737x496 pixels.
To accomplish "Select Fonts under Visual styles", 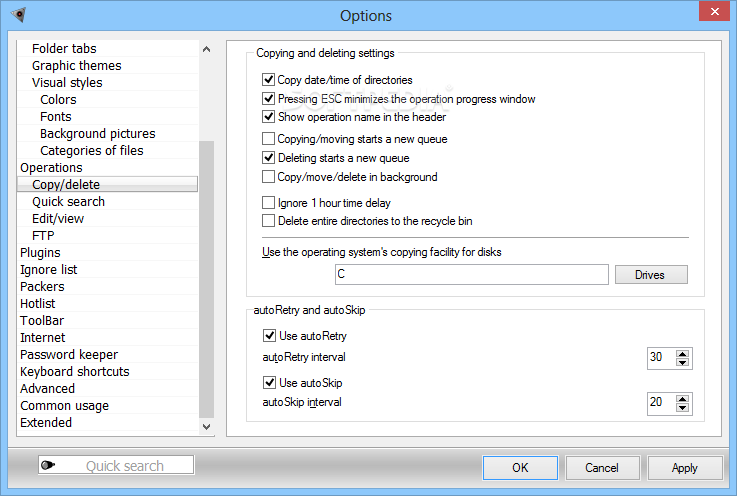I will (56, 116).
